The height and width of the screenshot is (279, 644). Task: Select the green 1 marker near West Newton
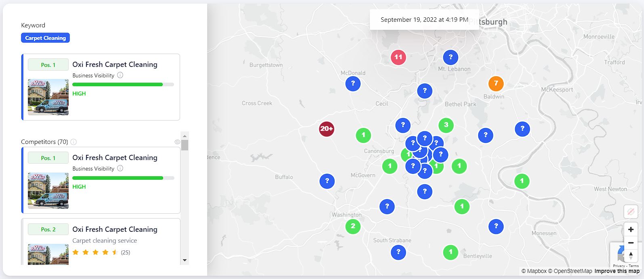pos(522,181)
